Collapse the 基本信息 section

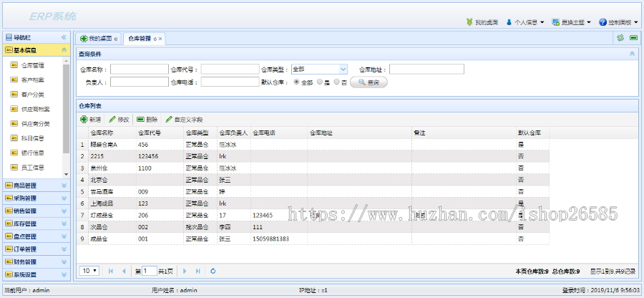64,50
